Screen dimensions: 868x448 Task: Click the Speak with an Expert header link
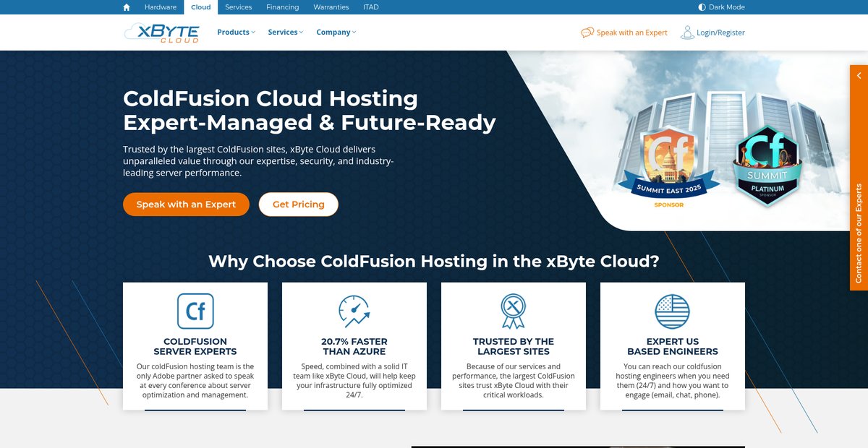coord(624,33)
